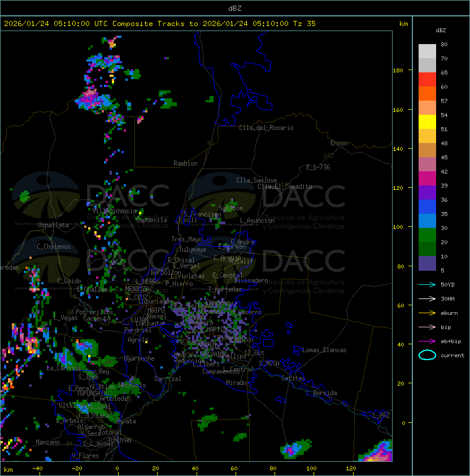Image resolution: width=470 pixels, height=476 pixels.
Task: Click the 'Divisadero' map label
Action: [251, 280]
